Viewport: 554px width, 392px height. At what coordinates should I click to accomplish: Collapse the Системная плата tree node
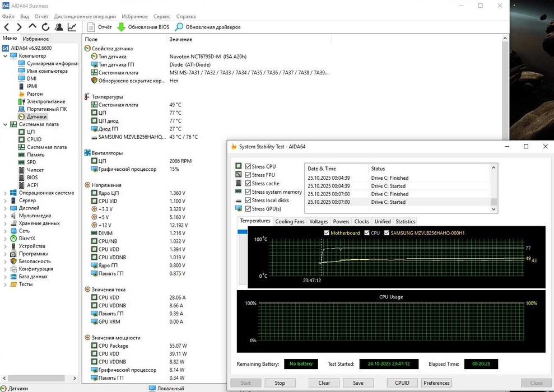pos(5,124)
